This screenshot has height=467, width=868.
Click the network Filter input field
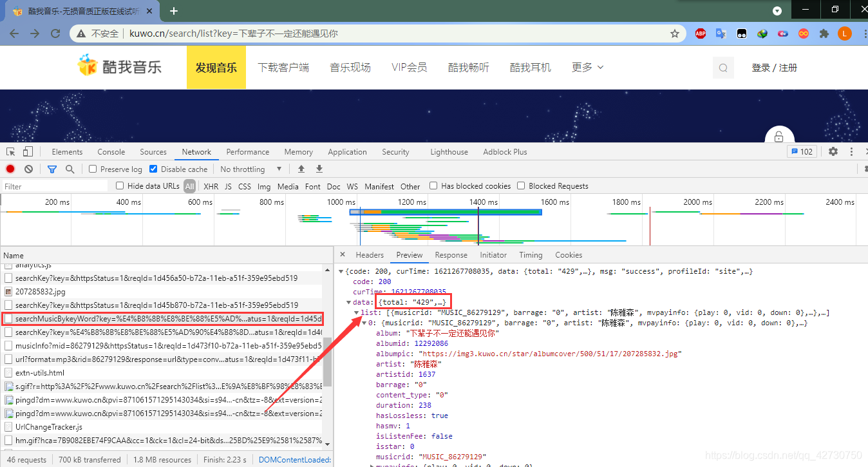pos(55,186)
